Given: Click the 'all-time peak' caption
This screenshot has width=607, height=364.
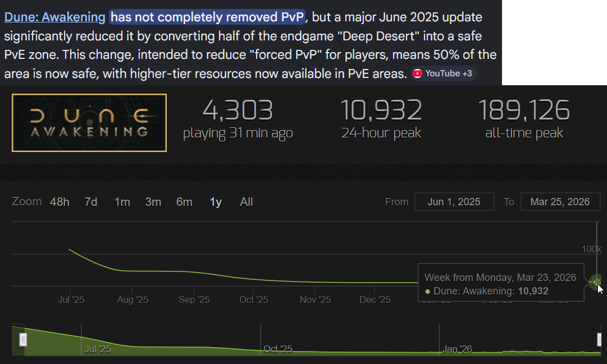Looking at the screenshot, I should tap(524, 133).
